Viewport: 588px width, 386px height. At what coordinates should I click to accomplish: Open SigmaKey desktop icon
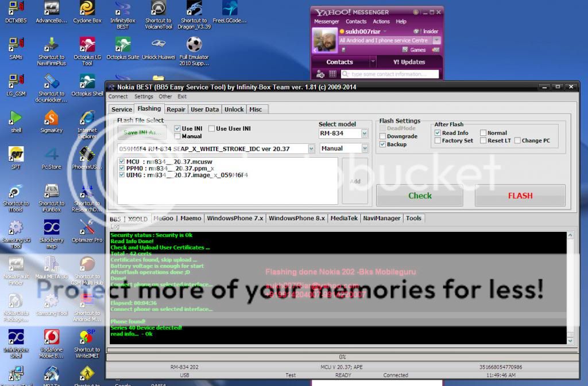coord(51,122)
